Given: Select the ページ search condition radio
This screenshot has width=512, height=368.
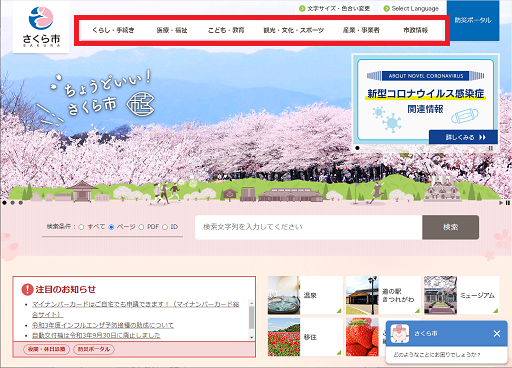Looking at the screenshot, I should pos(111,227).
